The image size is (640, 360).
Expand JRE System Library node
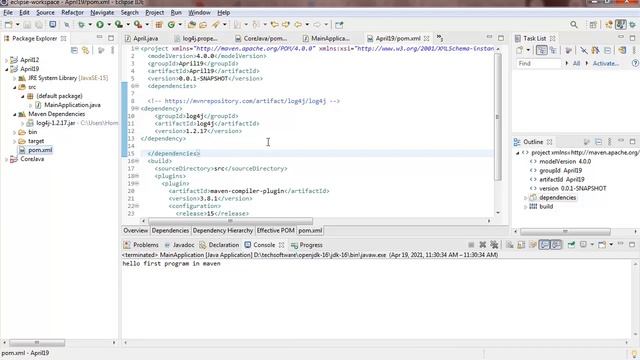click(x=14, y=78)
